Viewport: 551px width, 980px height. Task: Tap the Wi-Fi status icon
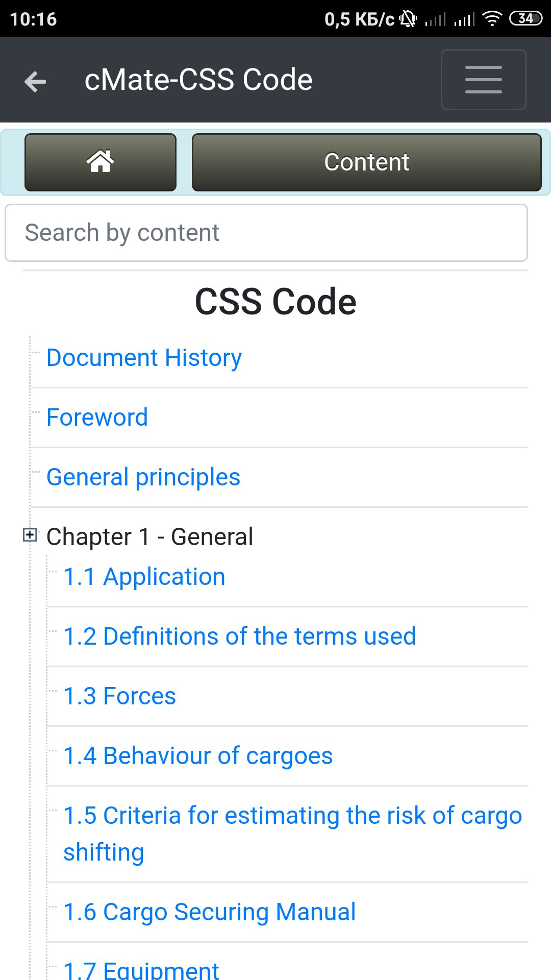492,19
